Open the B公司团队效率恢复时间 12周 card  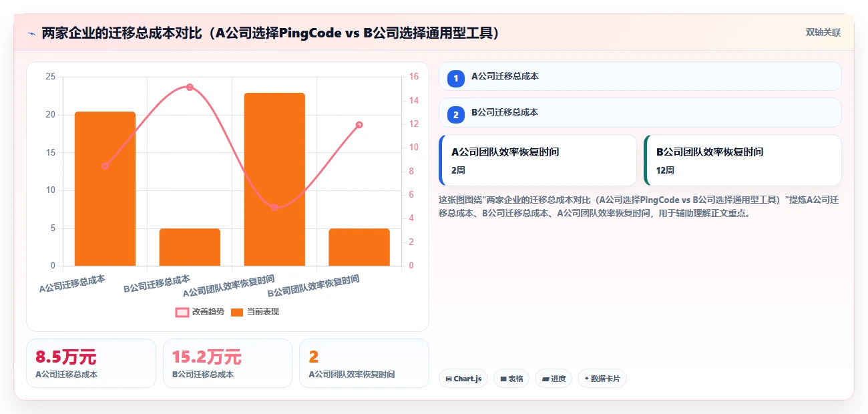point(742,160)
